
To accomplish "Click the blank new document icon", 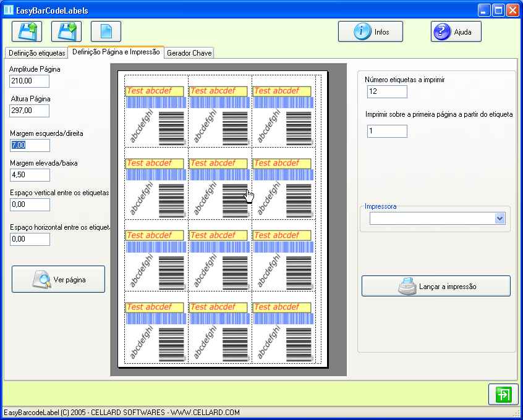I will point(106,31).
